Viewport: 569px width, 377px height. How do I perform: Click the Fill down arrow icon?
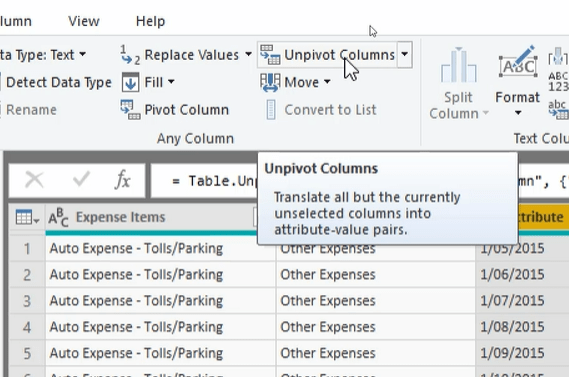pos(130,82)
